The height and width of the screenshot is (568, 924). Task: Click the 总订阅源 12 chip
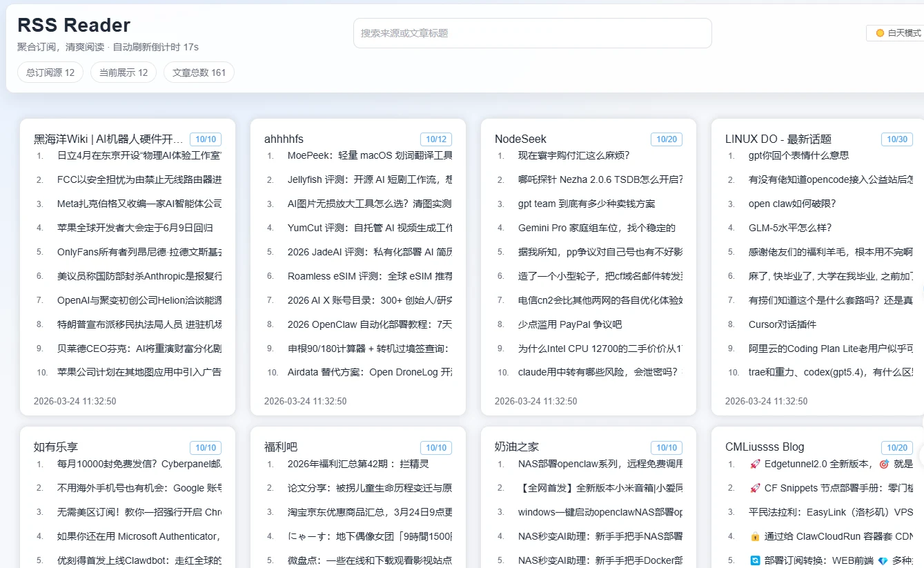[x=50, y=72]
